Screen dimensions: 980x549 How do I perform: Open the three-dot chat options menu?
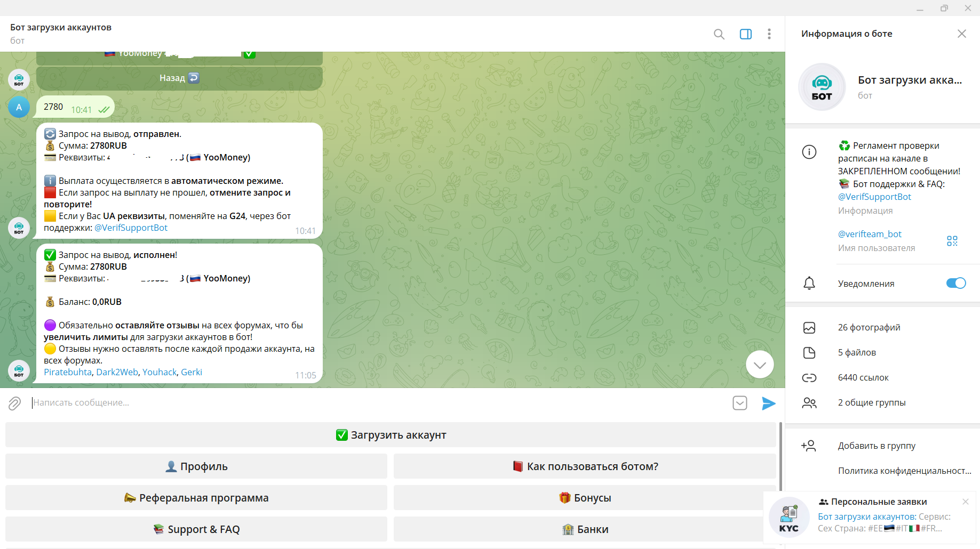(769, 34)
